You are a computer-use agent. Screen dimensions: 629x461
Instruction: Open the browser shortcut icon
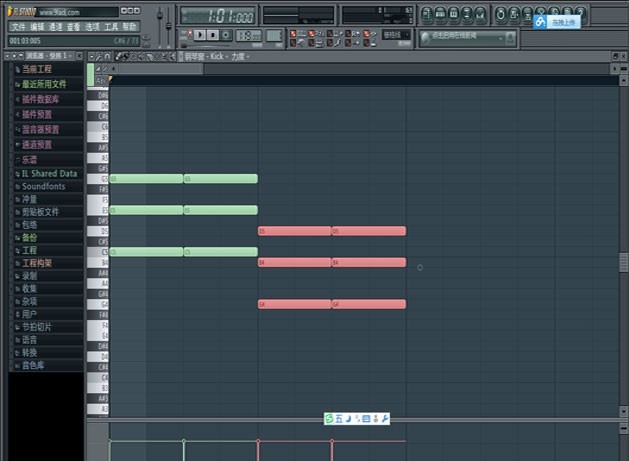tap(467, 14)
